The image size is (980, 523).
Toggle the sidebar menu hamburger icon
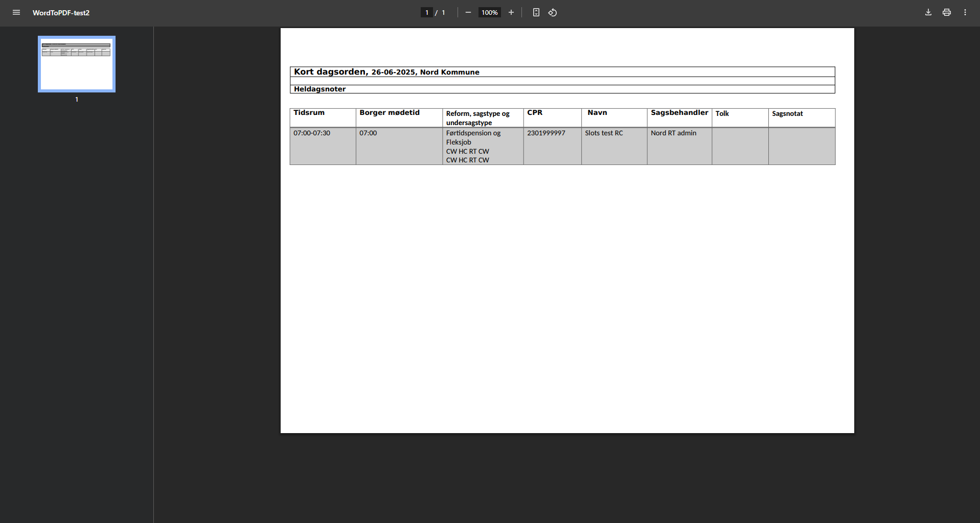[16, 13]
